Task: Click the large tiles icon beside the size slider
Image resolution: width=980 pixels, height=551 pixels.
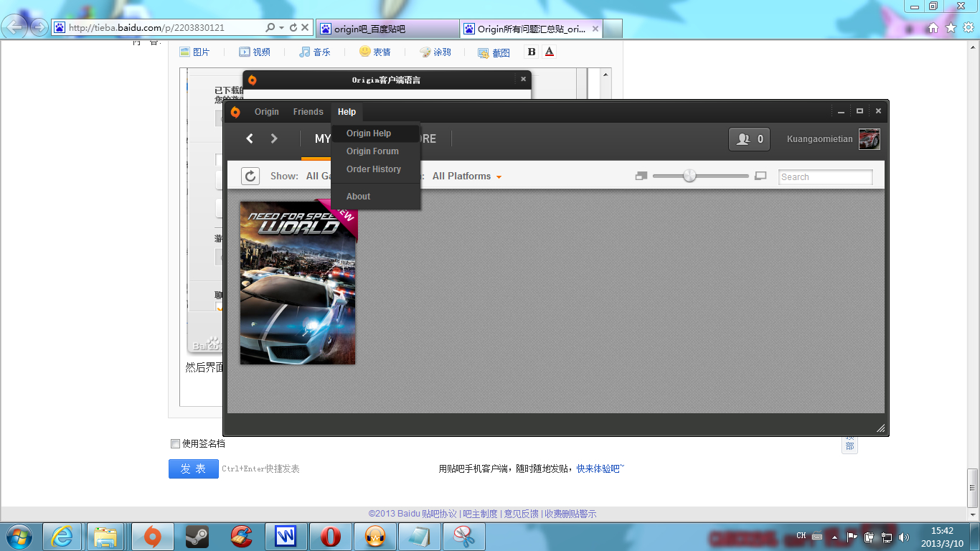Action: 760,176
